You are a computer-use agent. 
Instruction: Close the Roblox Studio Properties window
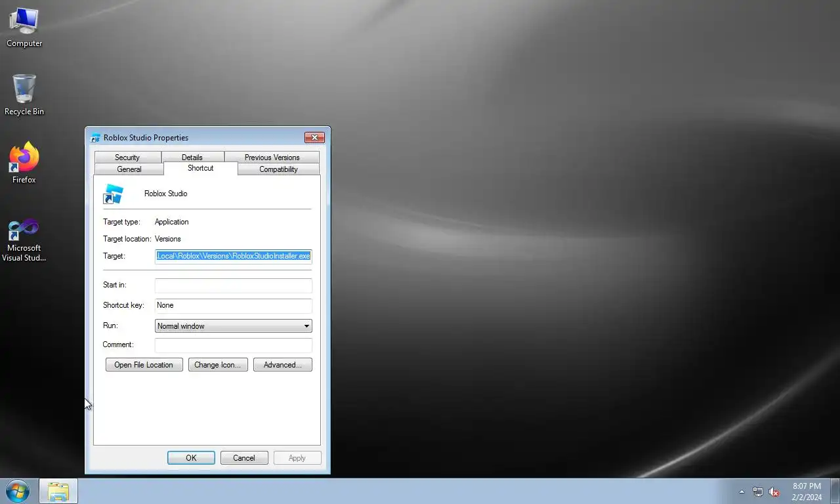314,137
